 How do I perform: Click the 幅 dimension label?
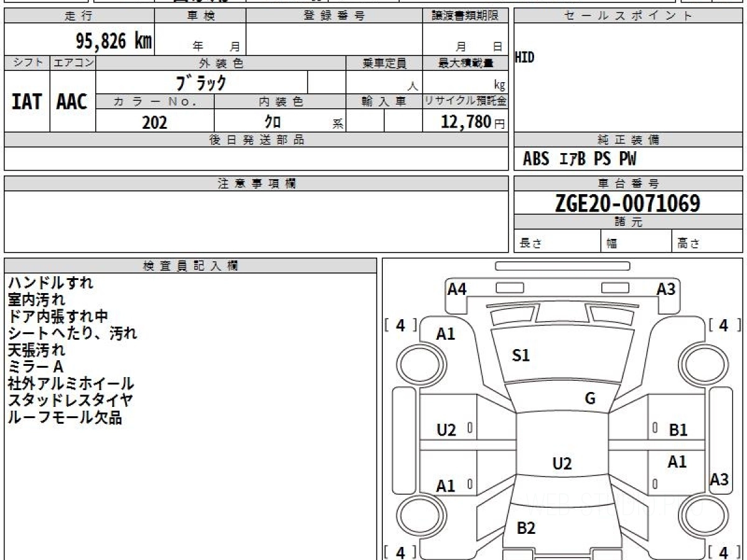[613, 243]
